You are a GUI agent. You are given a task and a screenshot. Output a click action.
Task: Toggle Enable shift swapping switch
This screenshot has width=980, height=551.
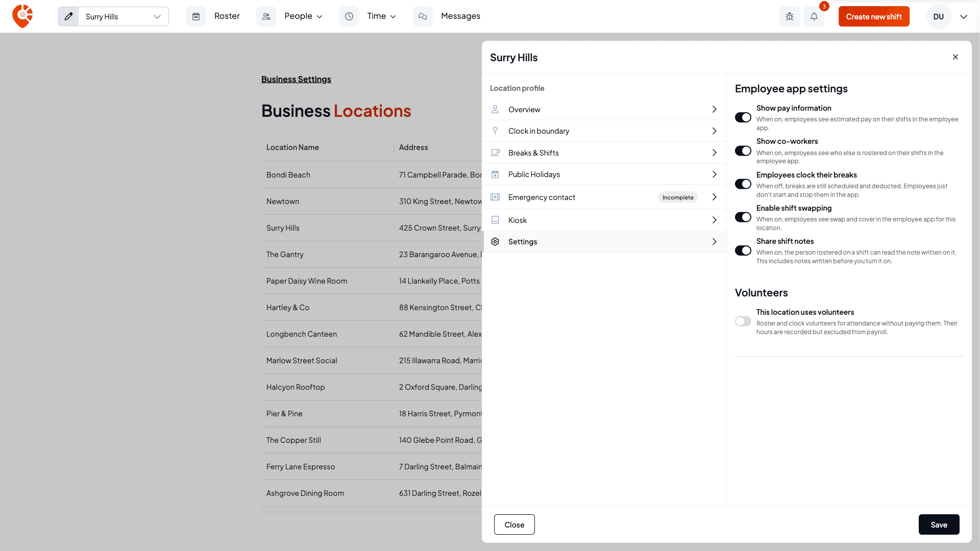(743, 217)
